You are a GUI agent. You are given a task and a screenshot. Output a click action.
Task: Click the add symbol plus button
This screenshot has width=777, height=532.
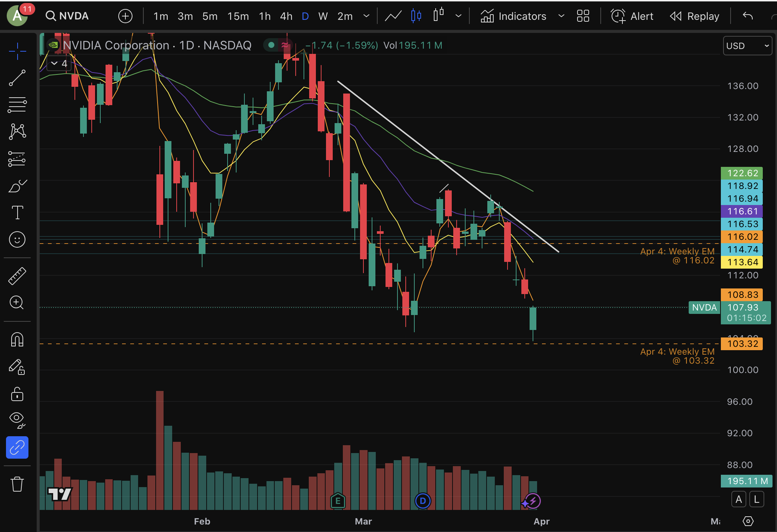pos(125,16)
